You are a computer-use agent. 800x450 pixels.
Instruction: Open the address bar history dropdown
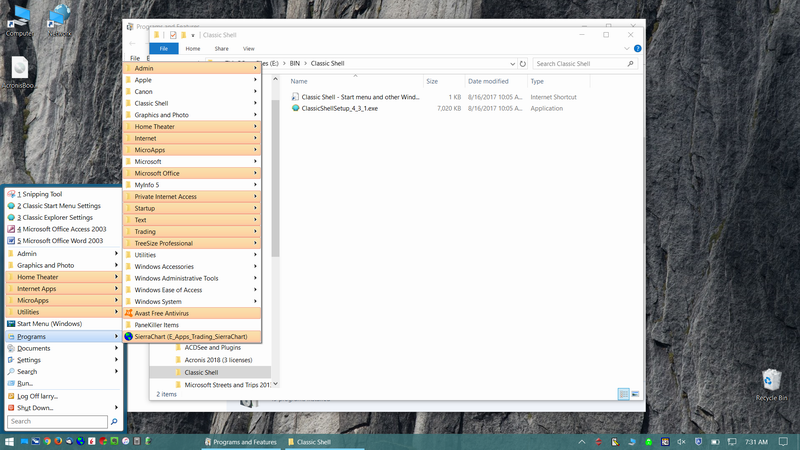(x=512, y=64)
